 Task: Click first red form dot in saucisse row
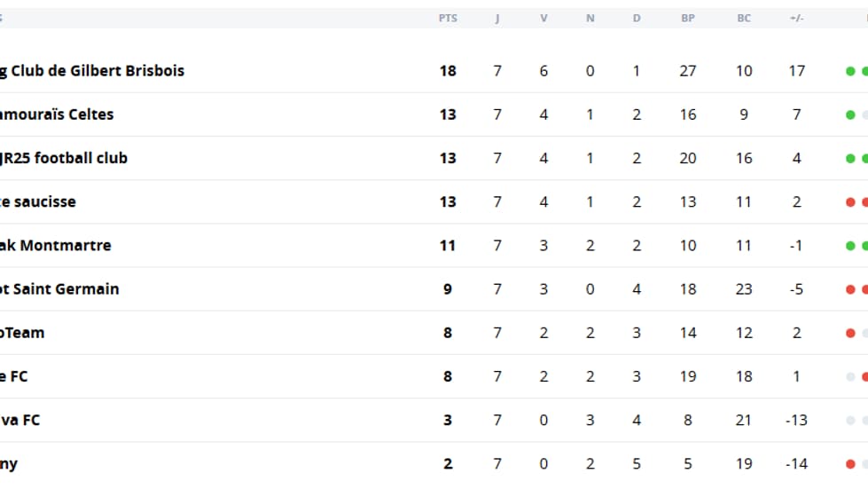coord(850,202)
